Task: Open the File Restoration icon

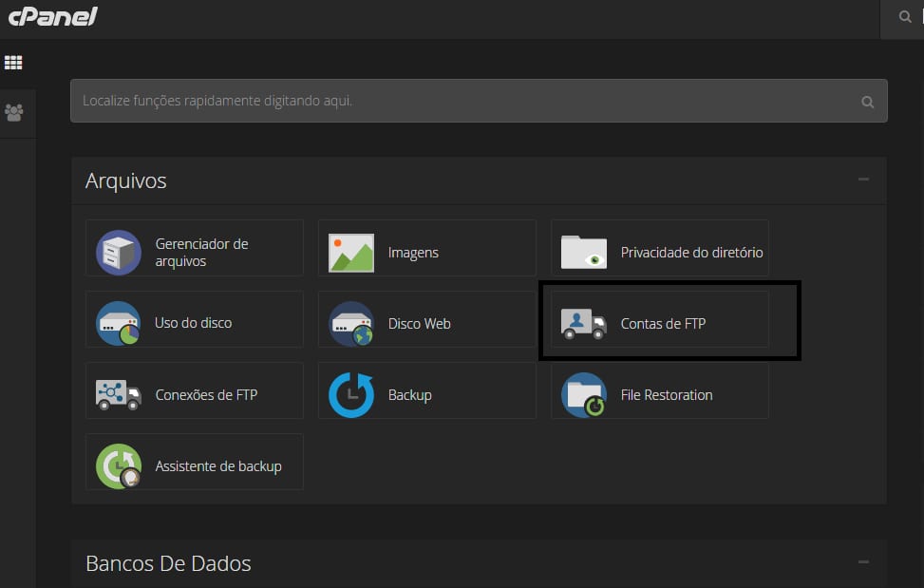Action: tap(584, 395)
